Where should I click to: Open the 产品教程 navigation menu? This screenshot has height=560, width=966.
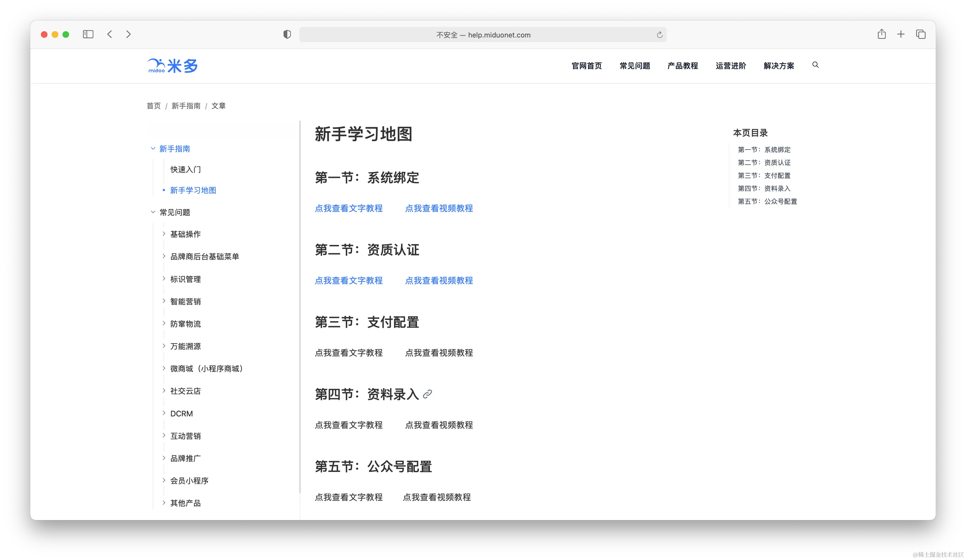[x=682, y=66]
